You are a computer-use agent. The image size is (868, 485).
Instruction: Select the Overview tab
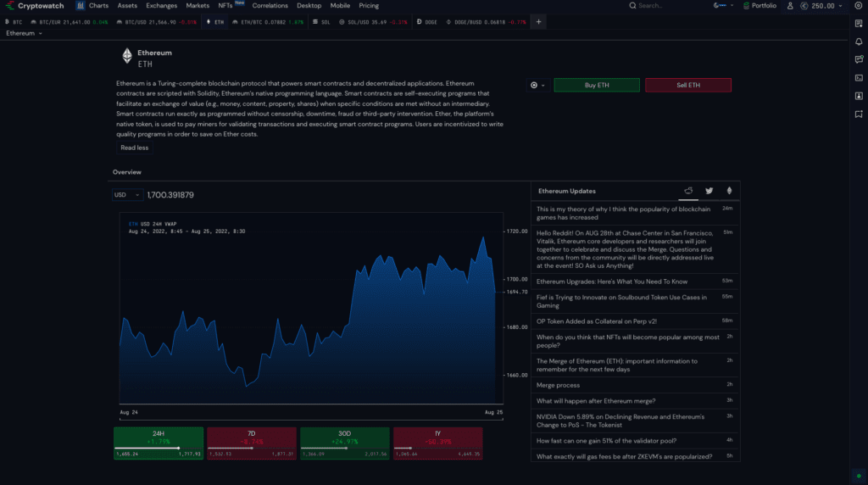tap(127, 172)
